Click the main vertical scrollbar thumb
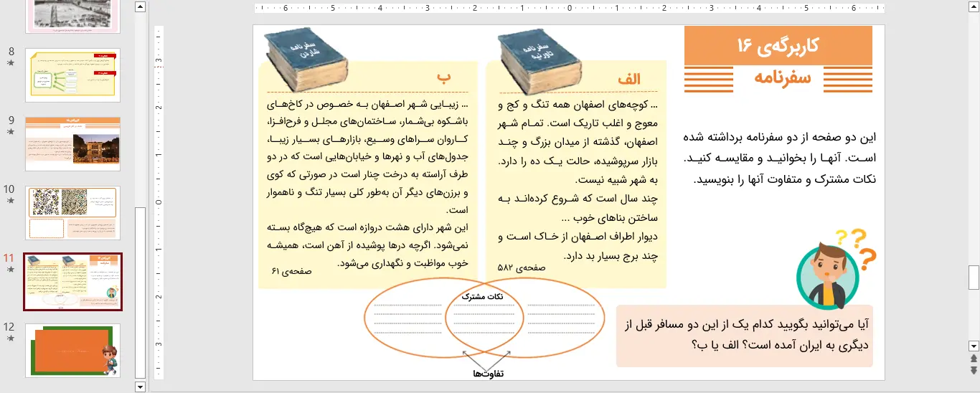The image size is (980, 393). 974,277
